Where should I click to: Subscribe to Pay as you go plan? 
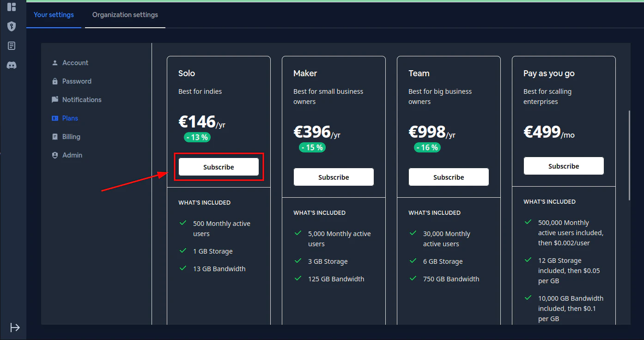564,166
